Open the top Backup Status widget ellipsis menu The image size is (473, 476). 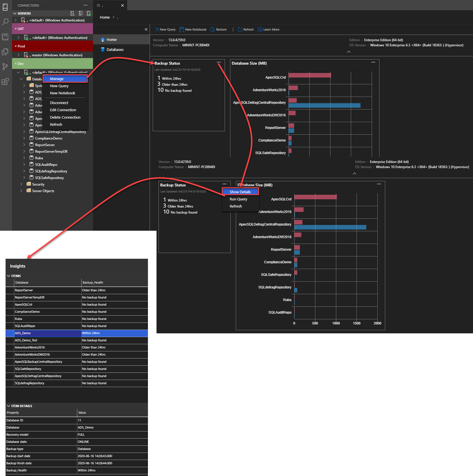coord(219,62)
